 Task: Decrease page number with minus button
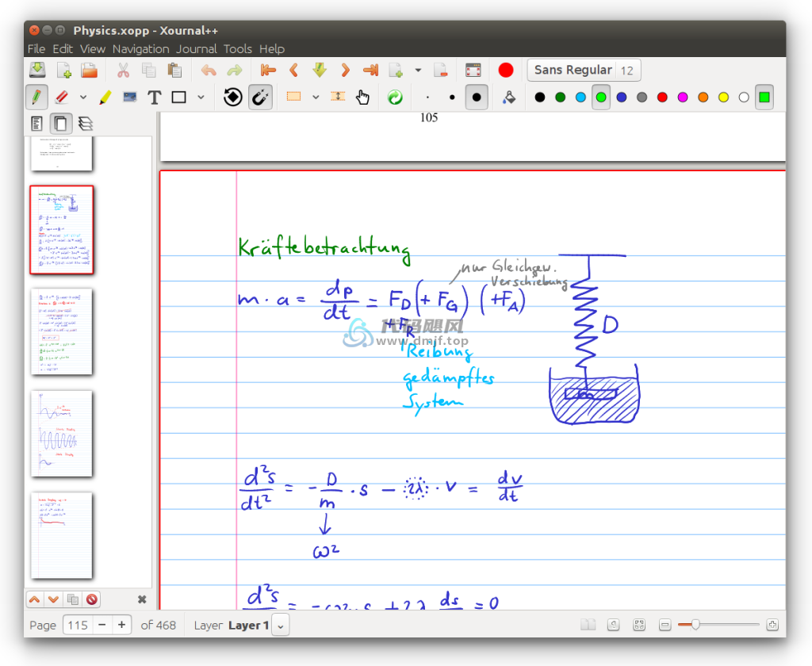[x=102, y=625]
